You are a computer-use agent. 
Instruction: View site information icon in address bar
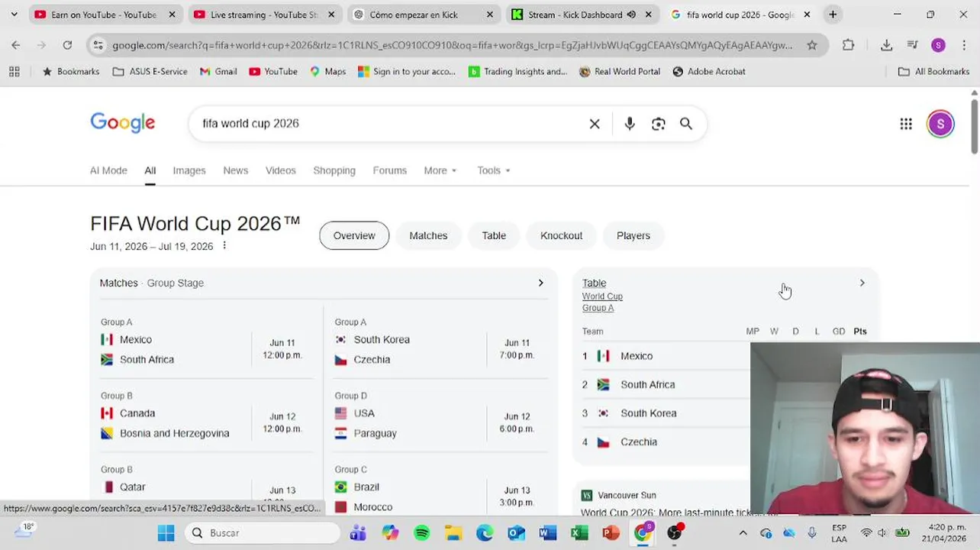point(98,45)
